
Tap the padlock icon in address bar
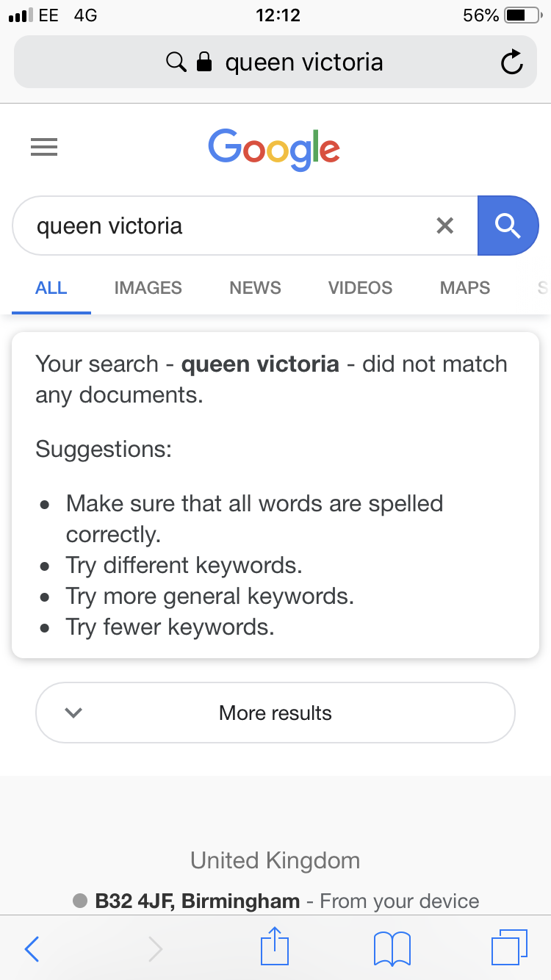(x=205, y=62)
